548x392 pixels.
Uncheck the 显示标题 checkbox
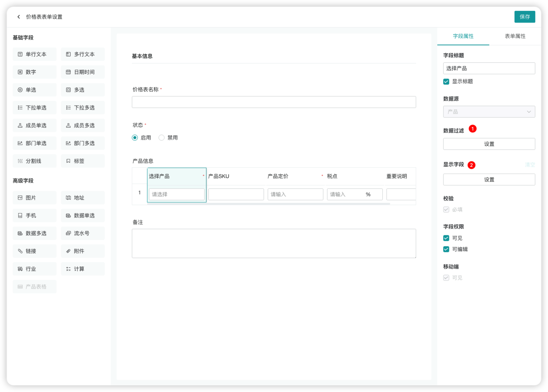tap(446, 82)
